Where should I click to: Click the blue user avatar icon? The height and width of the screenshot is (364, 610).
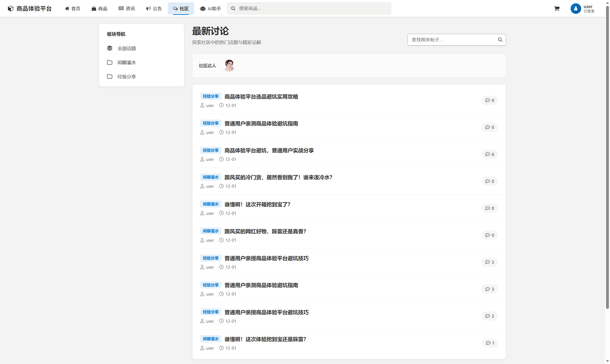tap(575, 9)
